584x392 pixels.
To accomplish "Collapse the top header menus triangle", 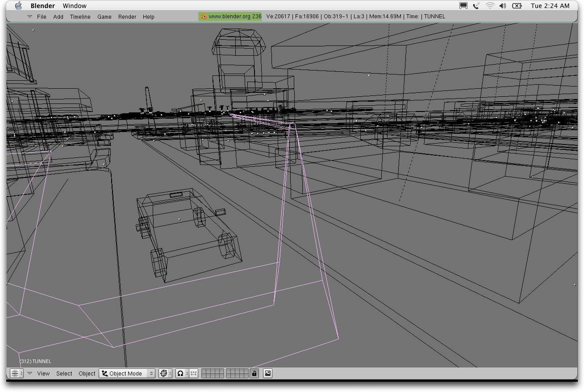I will pyautogui.click(x=29, y=17).
